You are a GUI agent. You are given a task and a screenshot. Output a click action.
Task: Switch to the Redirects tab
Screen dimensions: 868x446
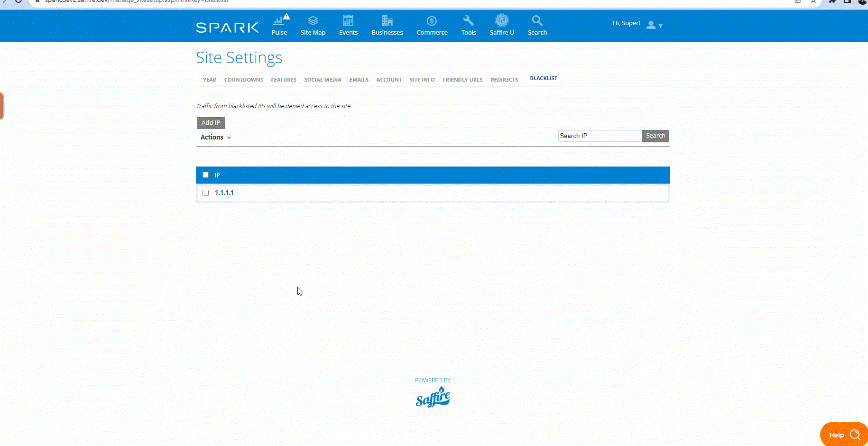[504, 80]
